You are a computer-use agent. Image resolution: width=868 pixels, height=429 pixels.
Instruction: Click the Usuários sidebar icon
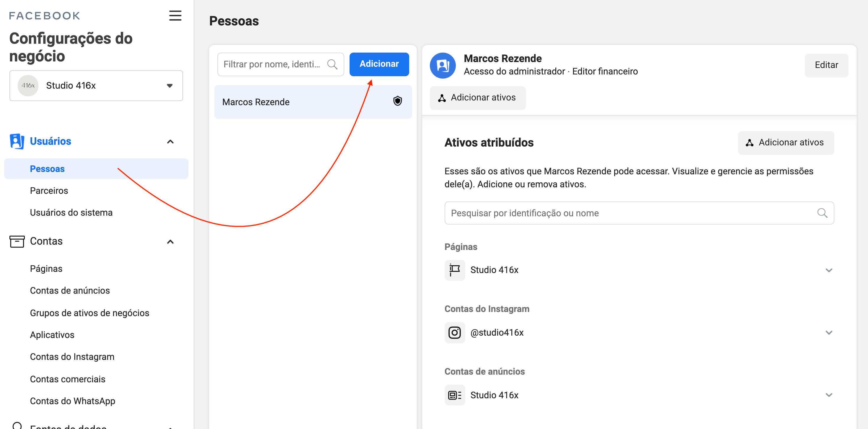click(x=17, y=141)
